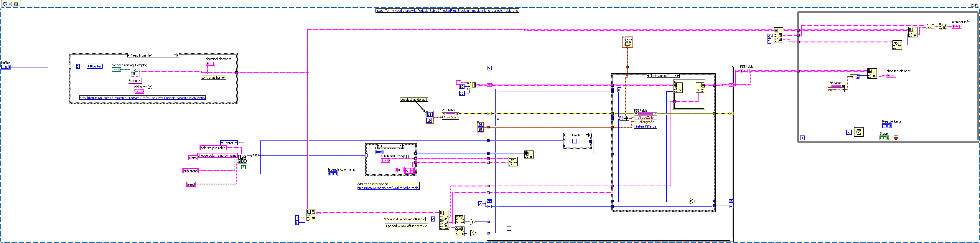980x243 pixels.
Task: Click the numeric constant 26 in cluster
Action: click(480, 124)
